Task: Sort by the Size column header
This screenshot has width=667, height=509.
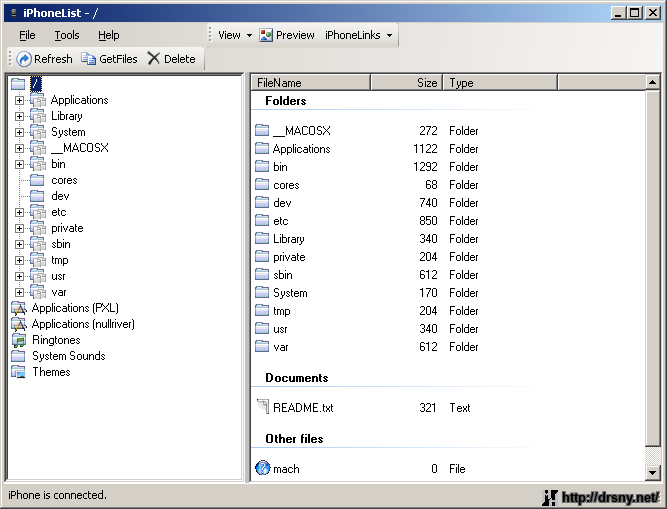Action: [x=407, y=82]
